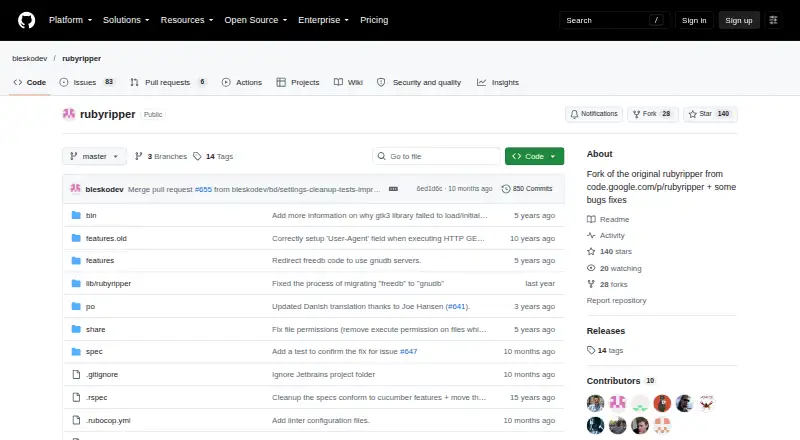Switch to the Wiki tab
Viewport: 800px width, 440px height.
(x=348, y=82)
